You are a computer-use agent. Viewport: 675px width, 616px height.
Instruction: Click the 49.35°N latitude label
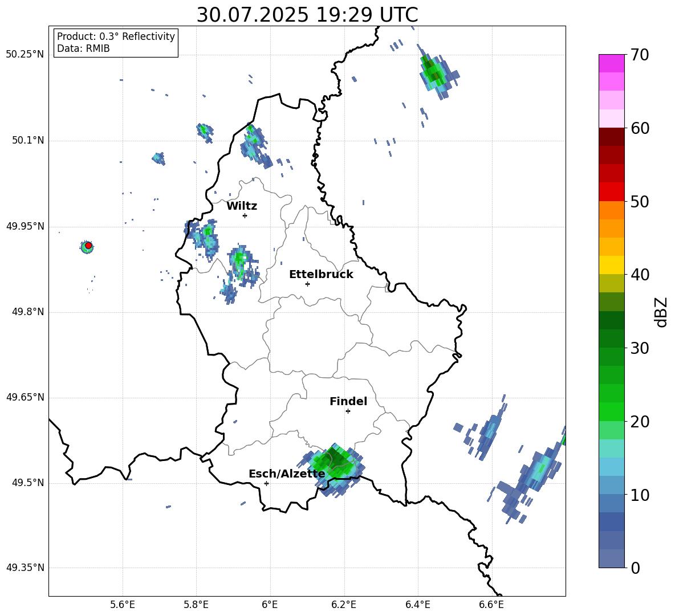tap(25, 568)
